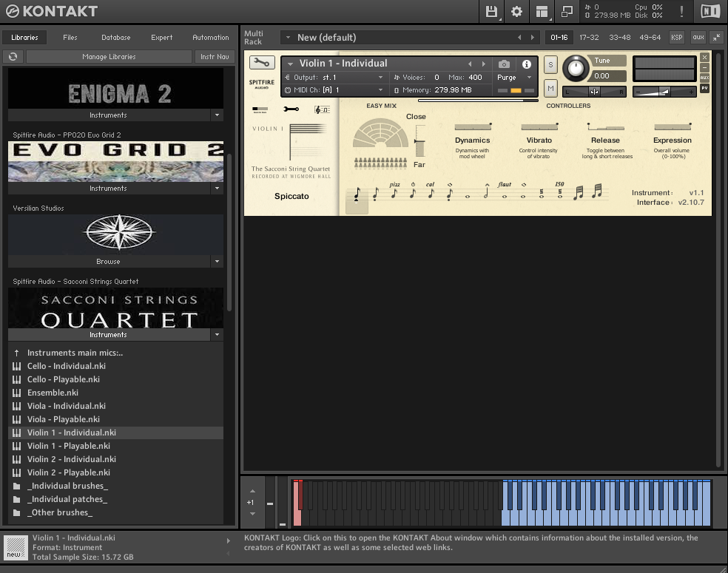Expand Sacconi Strings Quartet Instruments dropdown arrow

click(x=217, y=334)
